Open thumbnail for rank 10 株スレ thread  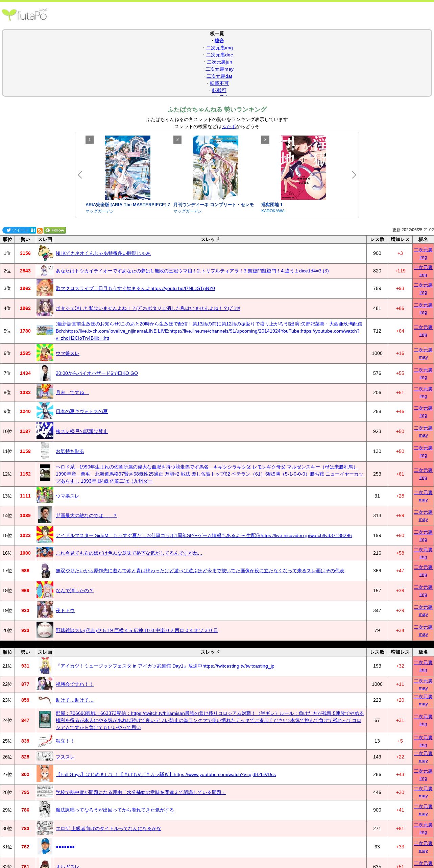coord(45,431)
